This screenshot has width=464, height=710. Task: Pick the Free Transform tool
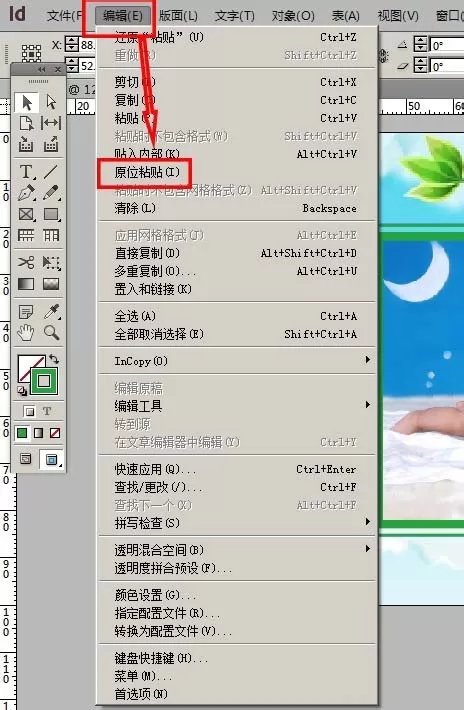coord(51,262)
